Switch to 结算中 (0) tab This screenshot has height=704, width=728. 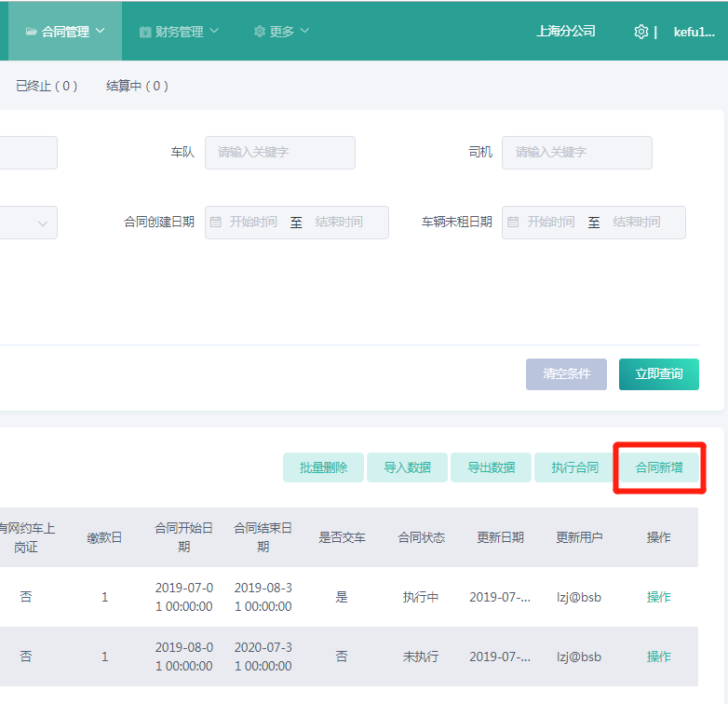click(137, 86)
